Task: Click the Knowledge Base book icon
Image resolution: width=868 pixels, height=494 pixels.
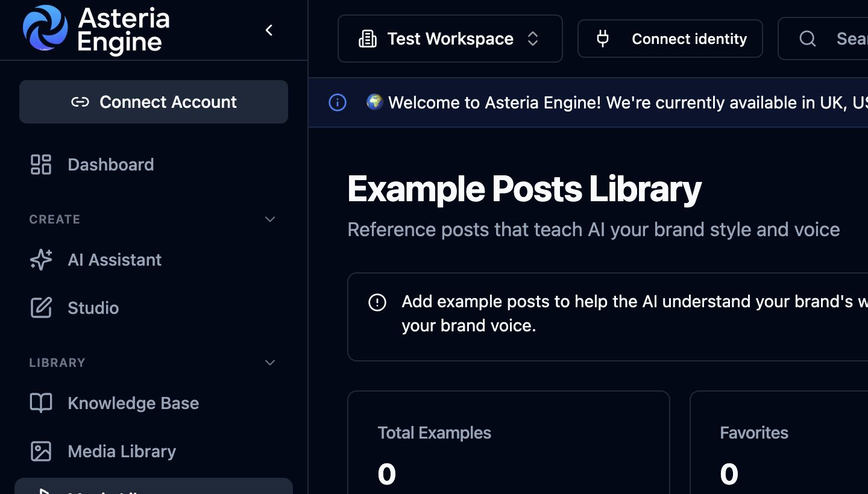Action: [41, 403]
